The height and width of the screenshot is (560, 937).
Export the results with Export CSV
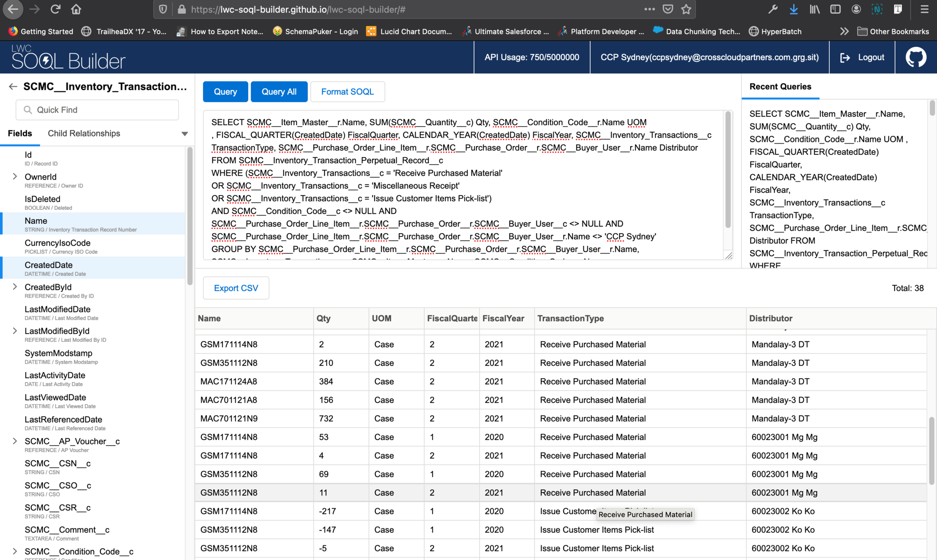pos(236,288)
